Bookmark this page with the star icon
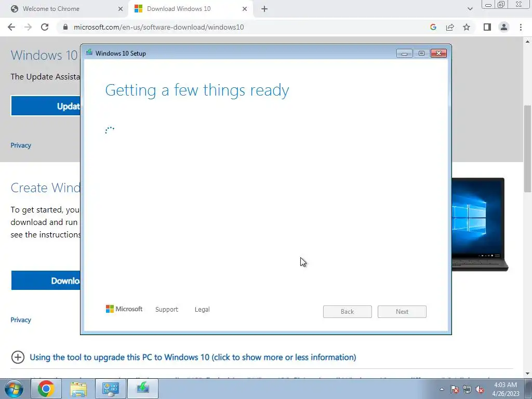 point(467,27)
